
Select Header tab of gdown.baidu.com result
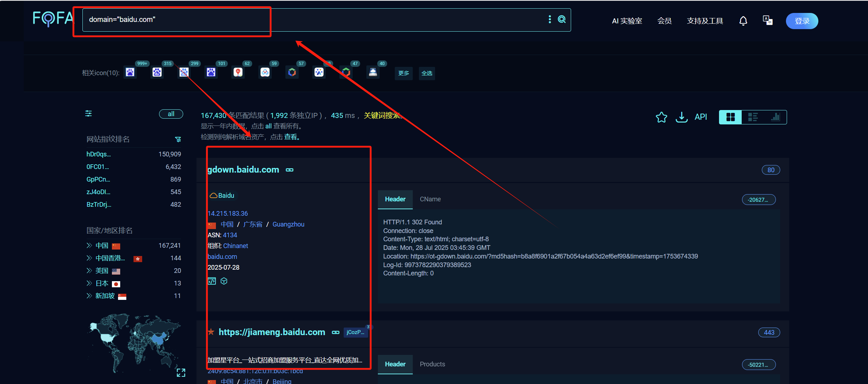[395, 199]
